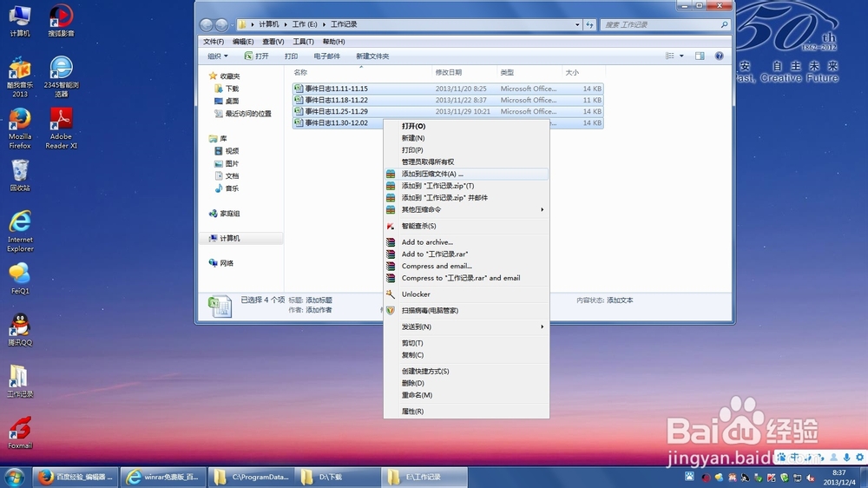868x488 pixels.
Task: Choose Add to archive... entry
Action: coord(466,242)
